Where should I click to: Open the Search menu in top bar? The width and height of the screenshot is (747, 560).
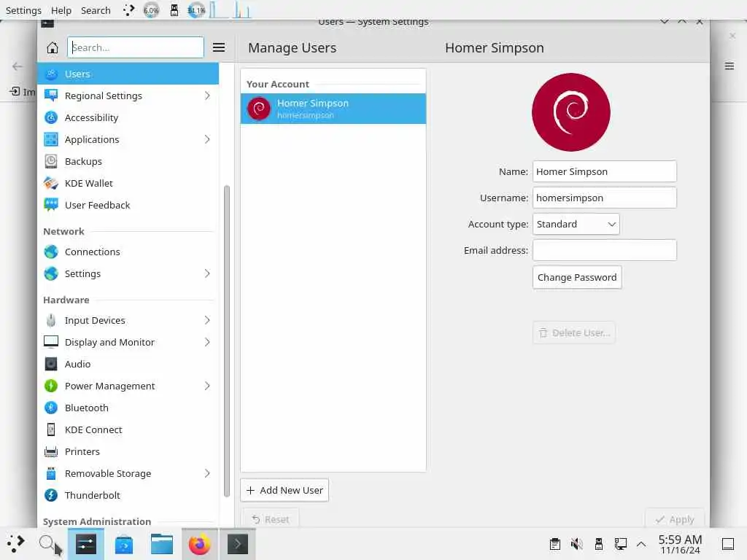click(96, 10)
